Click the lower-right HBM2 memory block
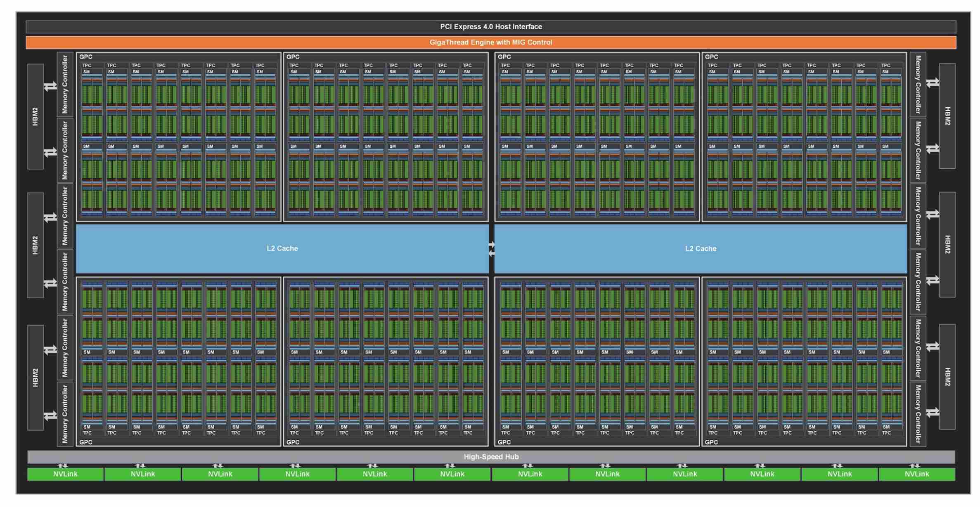980x507 pixels. tap(947, 377)
